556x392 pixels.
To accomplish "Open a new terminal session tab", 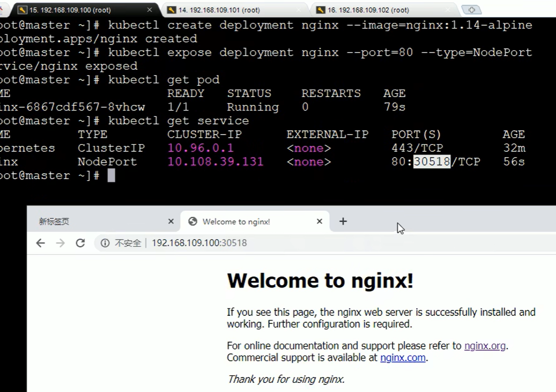I will coord(471,10).
